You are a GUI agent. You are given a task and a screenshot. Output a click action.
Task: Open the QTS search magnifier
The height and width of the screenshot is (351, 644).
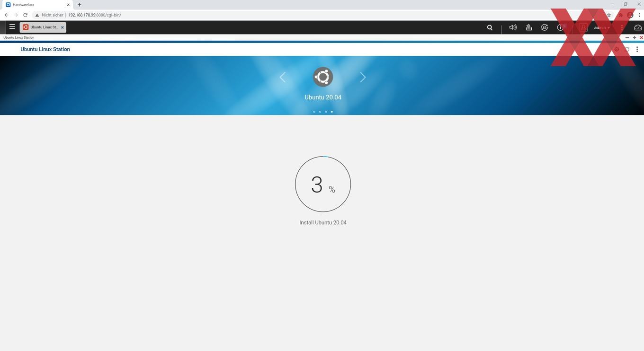click(490, 27)
